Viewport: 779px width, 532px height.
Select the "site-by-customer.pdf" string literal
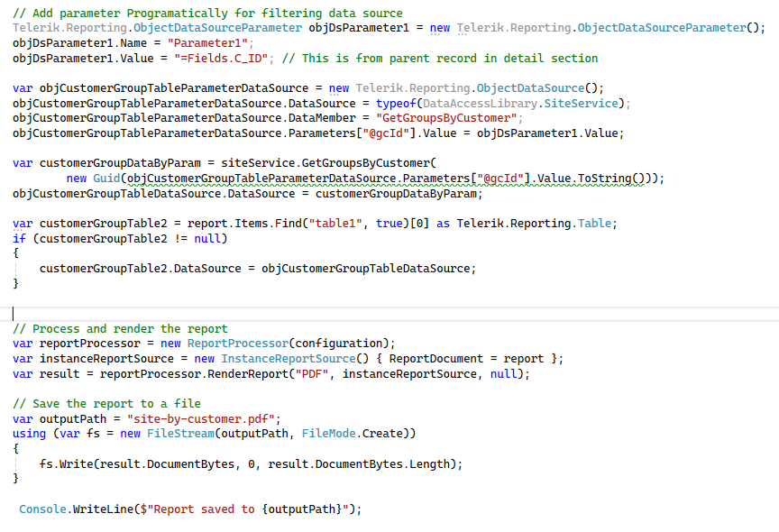(x=205, y=419)
